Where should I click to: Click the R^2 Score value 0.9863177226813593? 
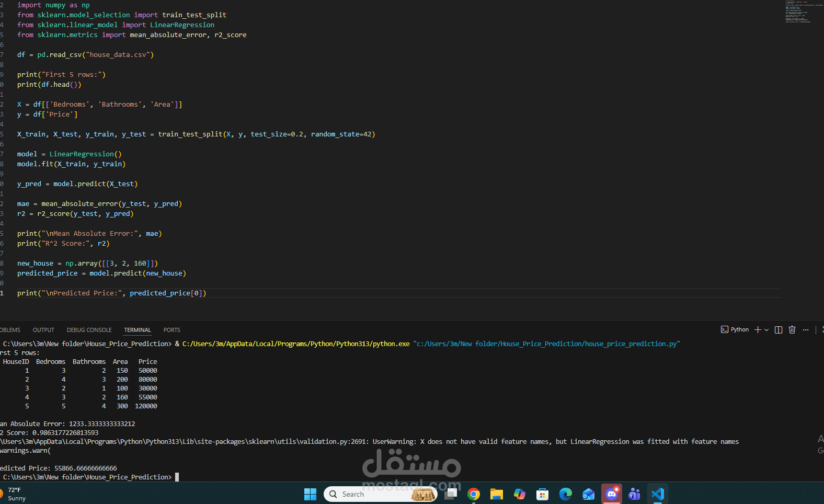click(65, 433)
